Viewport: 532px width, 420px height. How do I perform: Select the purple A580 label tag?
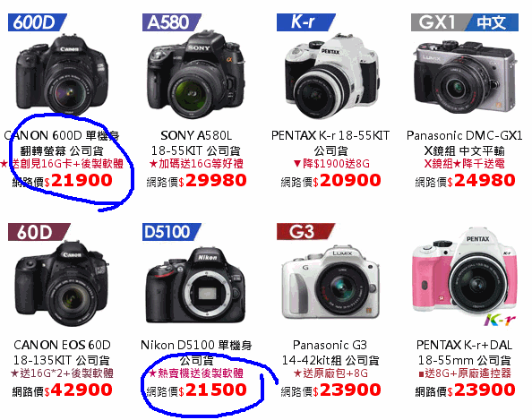pos(172,22)
